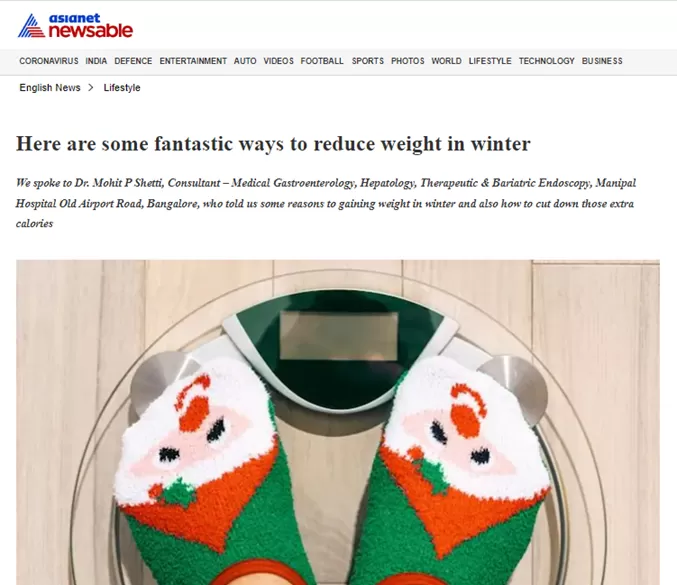Viewport: 677px width, 585px height.
Task: Open the Business section
Action: coord(602,61)
